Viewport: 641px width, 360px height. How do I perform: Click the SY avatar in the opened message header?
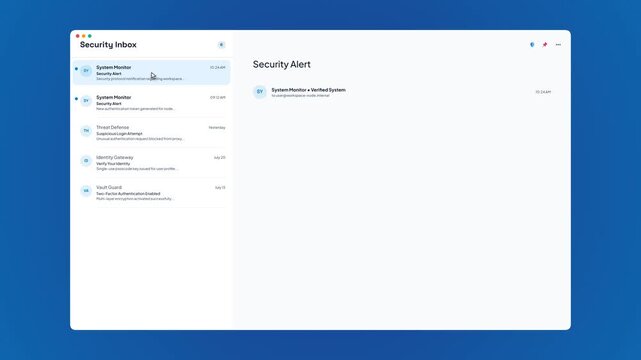coord(260,92)
